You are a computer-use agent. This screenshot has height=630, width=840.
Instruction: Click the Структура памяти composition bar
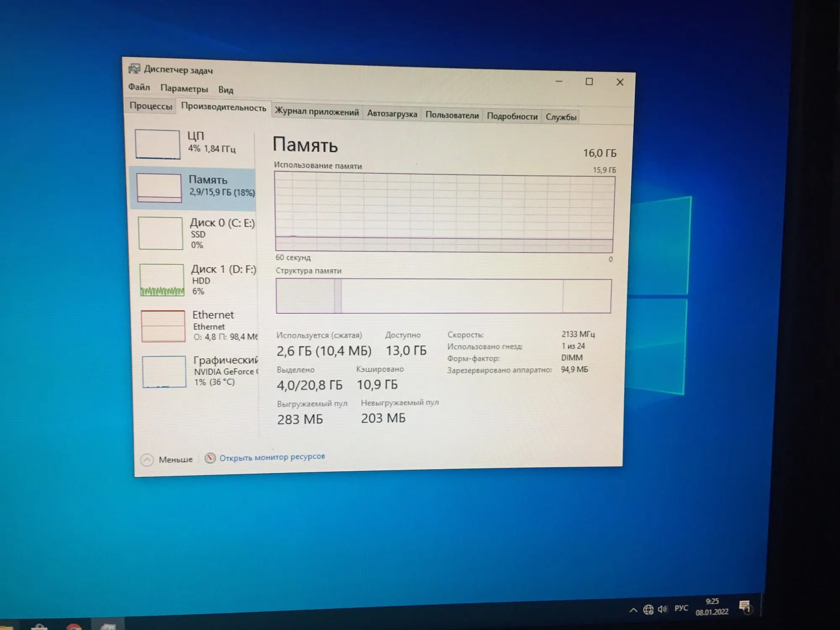(x=444, y=296)
